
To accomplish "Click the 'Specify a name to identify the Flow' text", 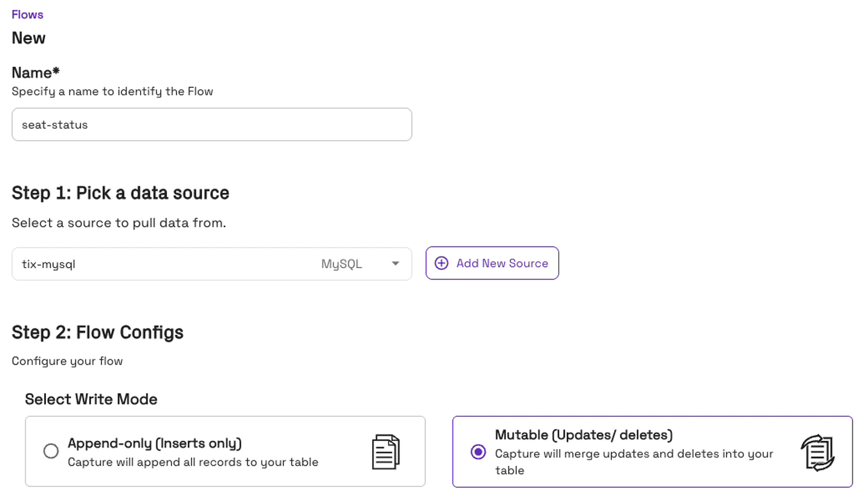I will [112, 91].
